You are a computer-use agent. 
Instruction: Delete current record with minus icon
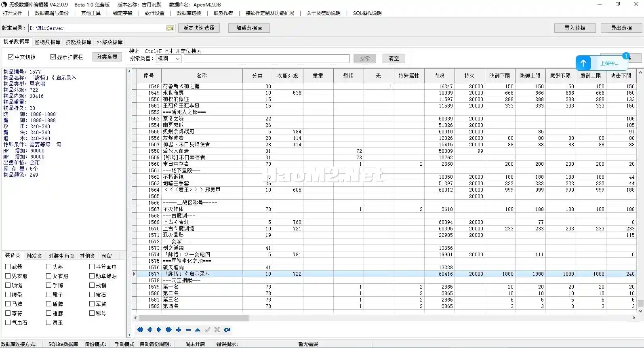coord(188,330)
